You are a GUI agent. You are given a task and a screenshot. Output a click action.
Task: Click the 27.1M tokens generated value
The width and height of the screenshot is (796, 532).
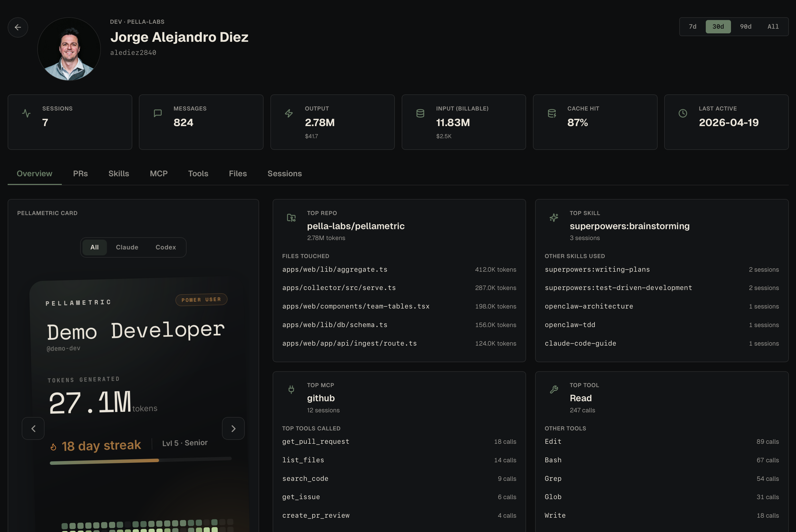90,403
